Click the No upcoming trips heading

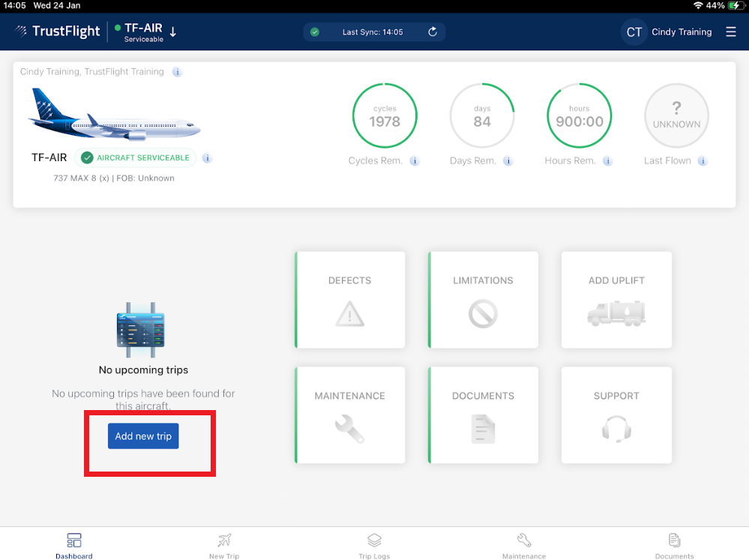[143, 370]
